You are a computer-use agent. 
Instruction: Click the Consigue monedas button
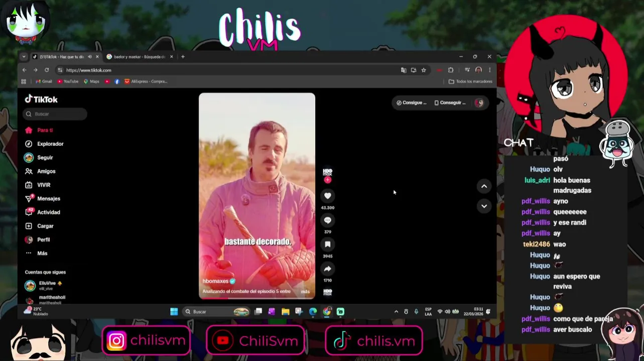pos(411,103)
